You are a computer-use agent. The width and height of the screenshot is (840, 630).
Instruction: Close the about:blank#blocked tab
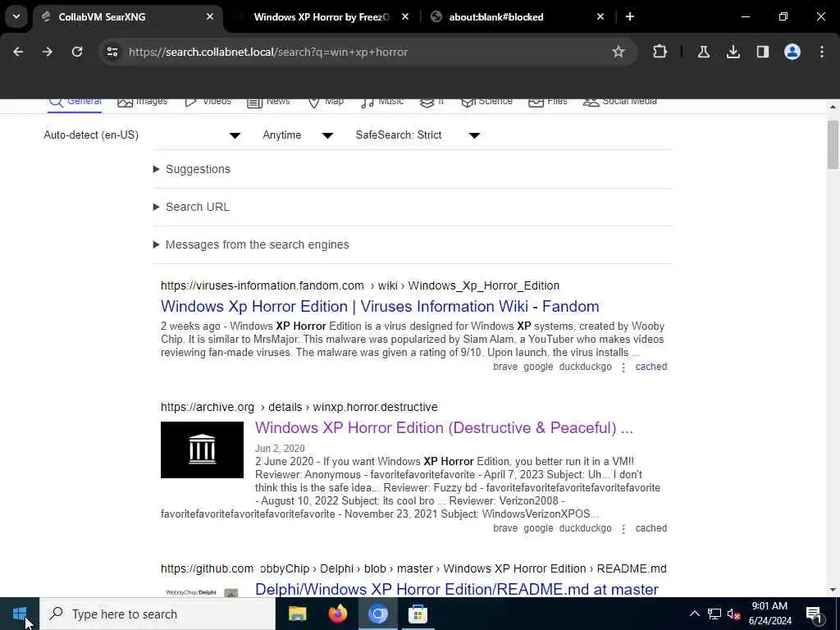pos(600,16)
